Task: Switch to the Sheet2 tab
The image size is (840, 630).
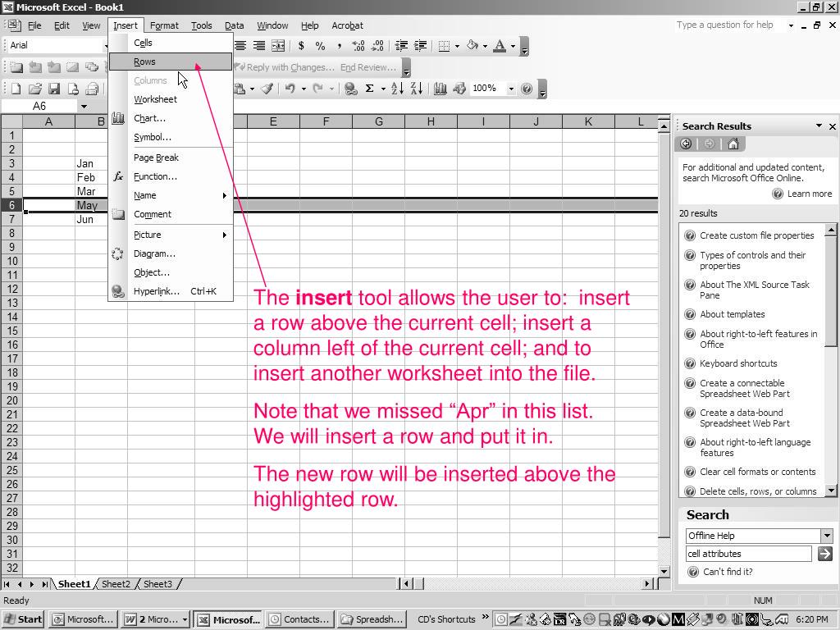Action: [x=116, y=584]
